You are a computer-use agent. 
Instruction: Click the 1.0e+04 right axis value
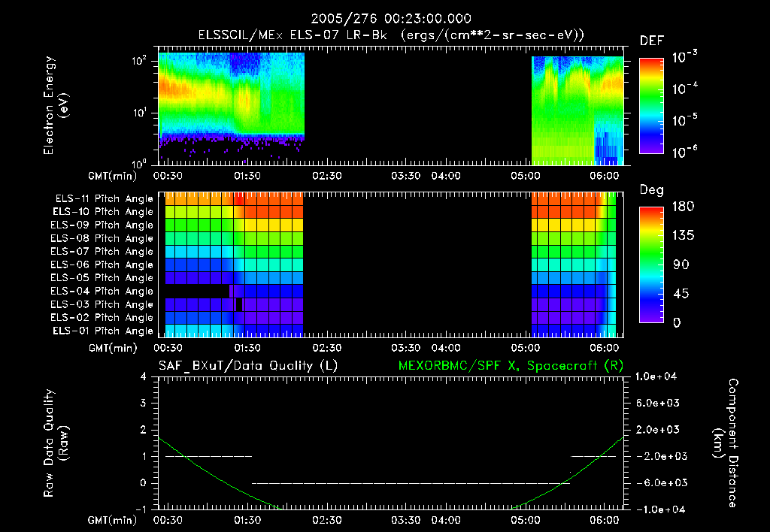pyautogui.click(x=656, y=376)
